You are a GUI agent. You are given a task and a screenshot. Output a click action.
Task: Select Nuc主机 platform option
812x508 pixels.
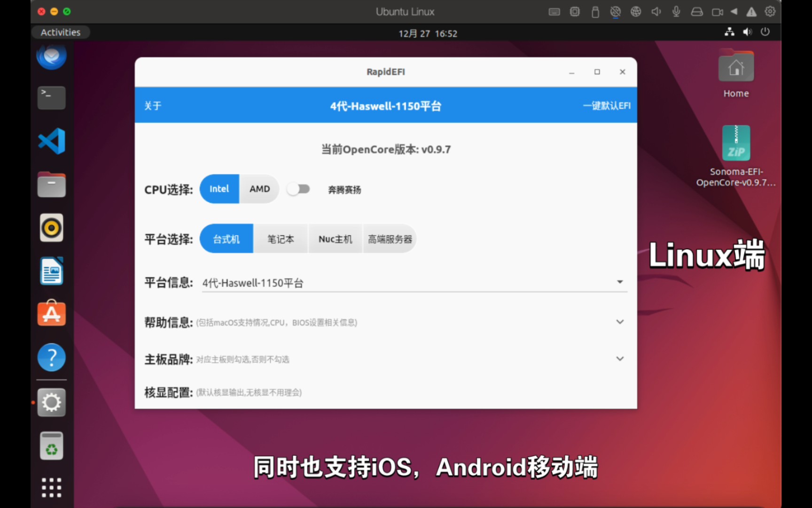pos(335,239)
